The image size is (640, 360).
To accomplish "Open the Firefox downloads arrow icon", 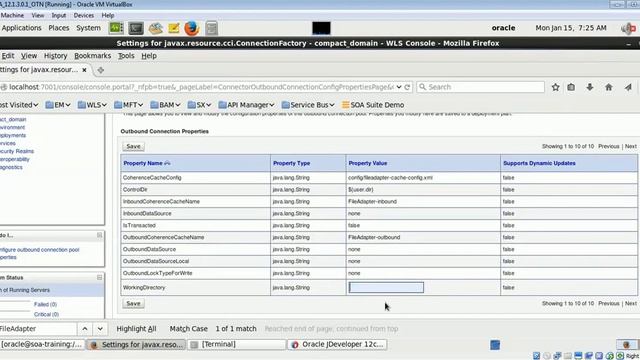I will 590,87.
